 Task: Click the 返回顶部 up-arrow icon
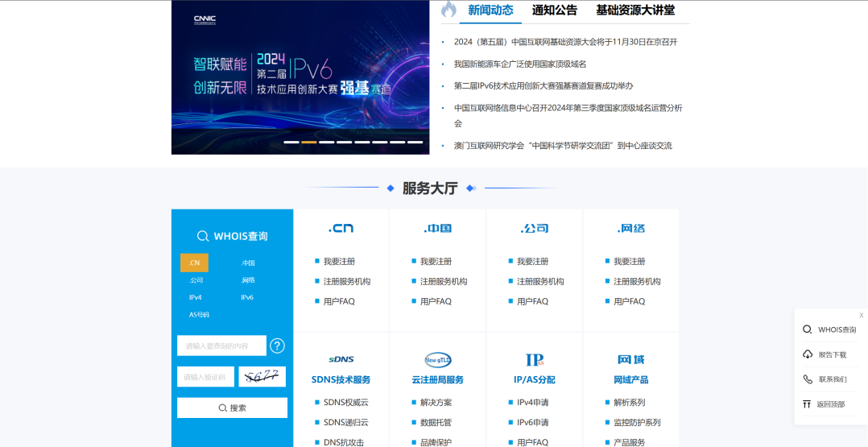click(x=807, y=404)
